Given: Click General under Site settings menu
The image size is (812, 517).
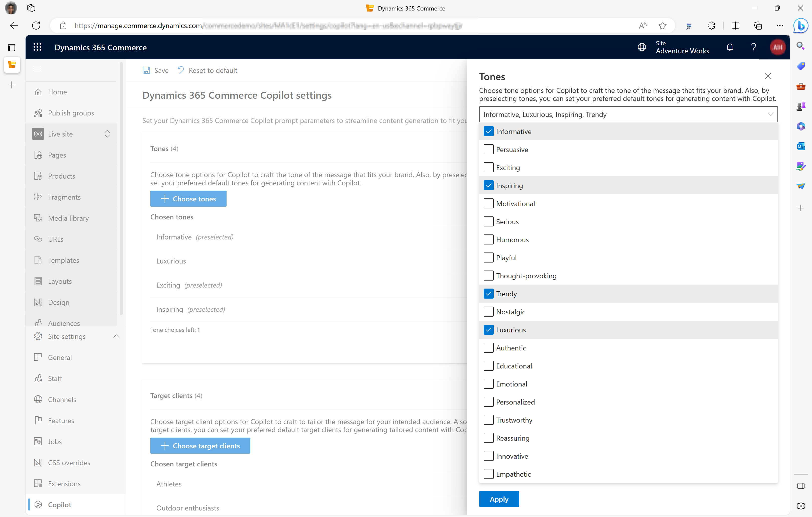Looking at the screenshot, I should click(x=60, y=357).
